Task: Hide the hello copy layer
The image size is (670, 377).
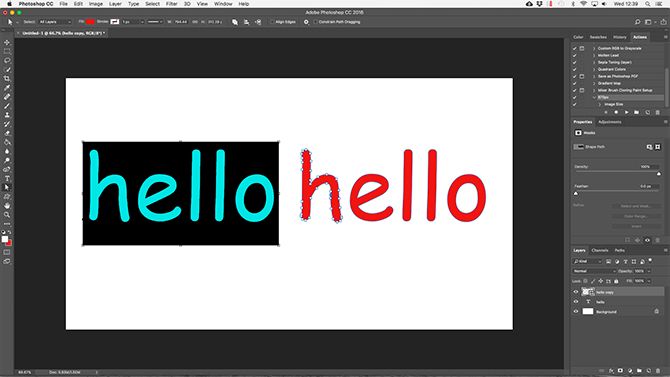Action: 576,292
